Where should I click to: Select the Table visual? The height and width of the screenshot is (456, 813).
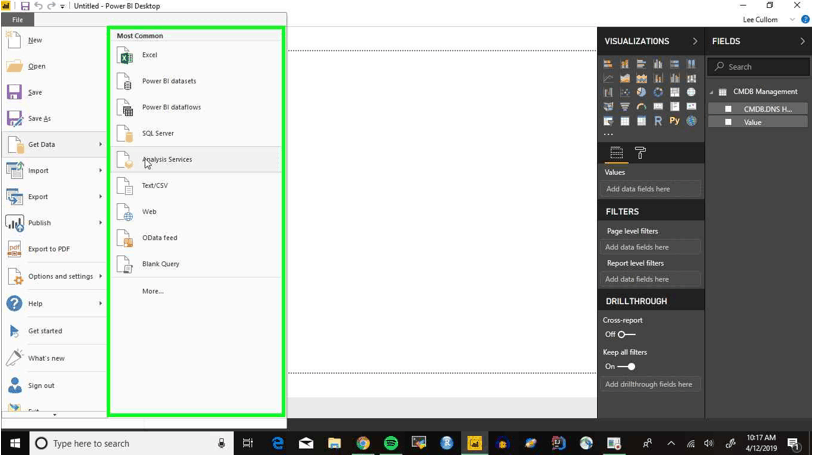pyautogui.click(x=625, y=121)
